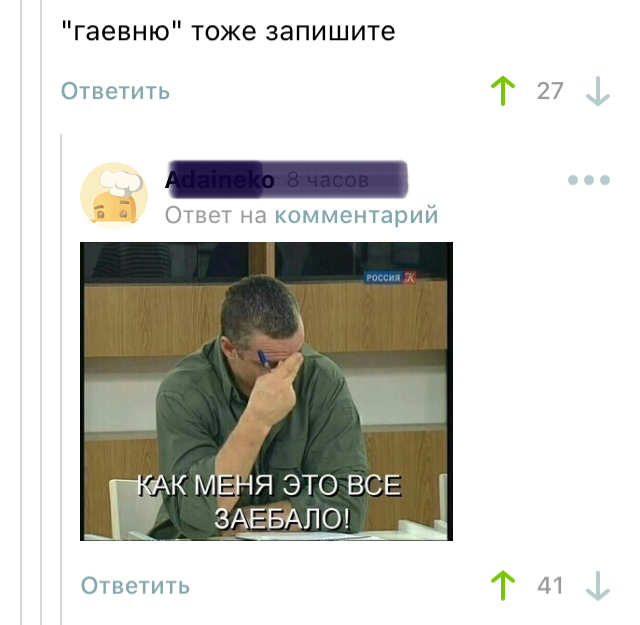
Task: Click the "гаевню тоже запишите" comment text
Action: (228, 31)
